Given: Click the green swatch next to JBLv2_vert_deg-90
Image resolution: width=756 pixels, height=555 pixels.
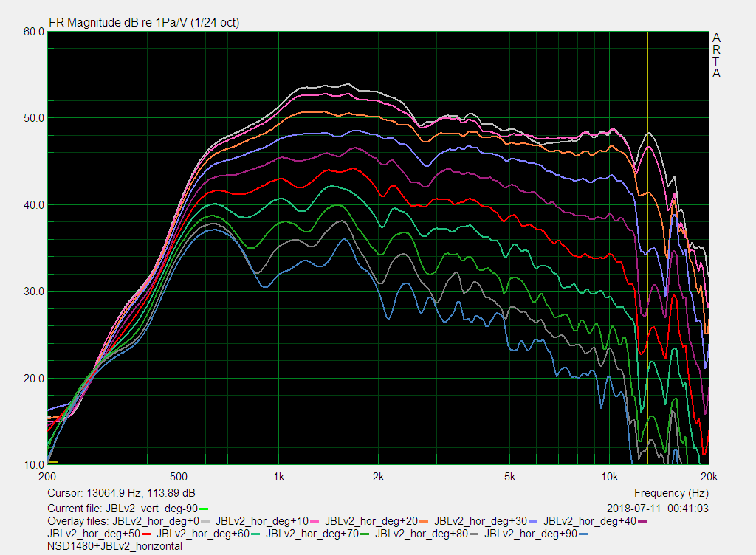Looking at the screenshot, I should click(x=204, y=509).
